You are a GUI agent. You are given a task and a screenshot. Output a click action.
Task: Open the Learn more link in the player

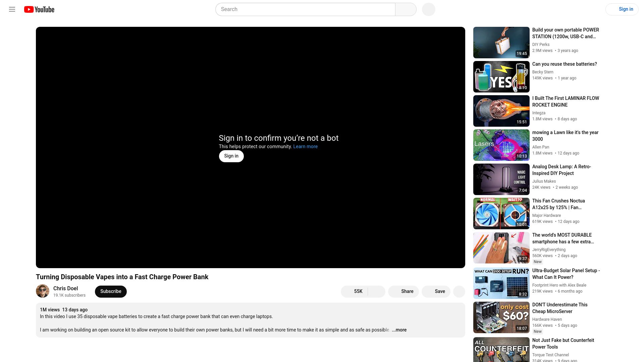coord(305,146)
